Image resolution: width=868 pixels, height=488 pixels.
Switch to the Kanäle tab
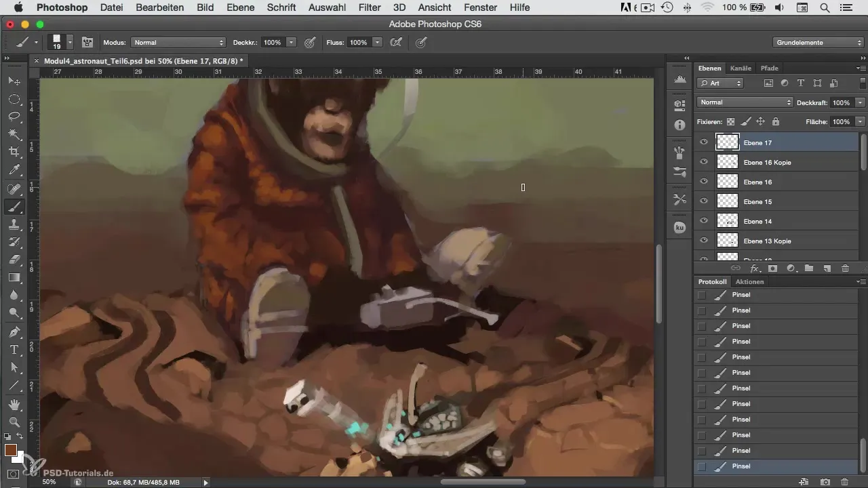coord(741,68)
